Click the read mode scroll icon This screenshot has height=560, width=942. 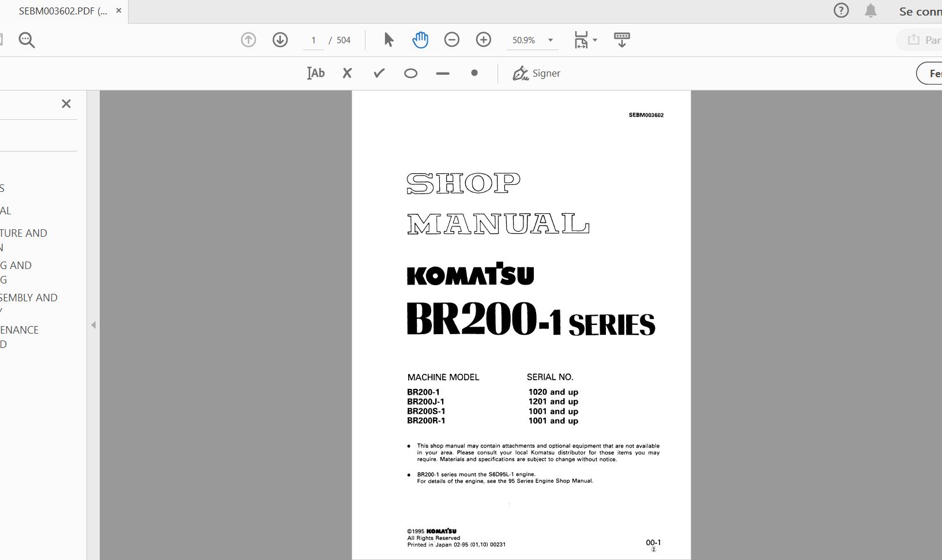621,40
